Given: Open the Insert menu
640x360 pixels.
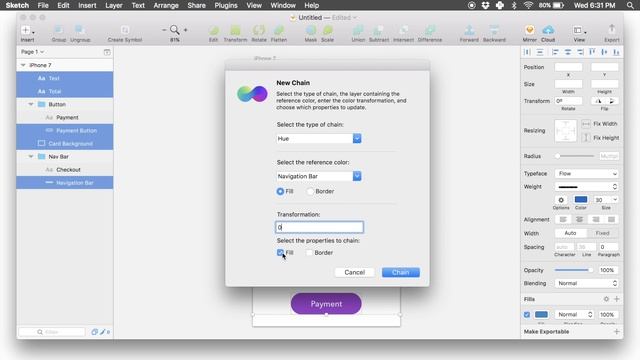Looking at the screenshot, I should pos(87,5).
